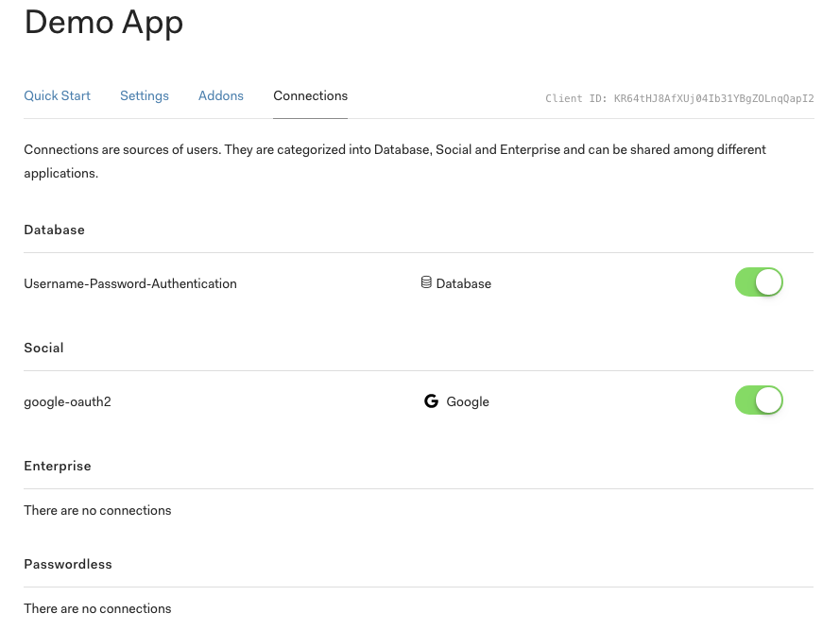Open the Quick Start tab
The image size is (840, 630).
[58, 95]
